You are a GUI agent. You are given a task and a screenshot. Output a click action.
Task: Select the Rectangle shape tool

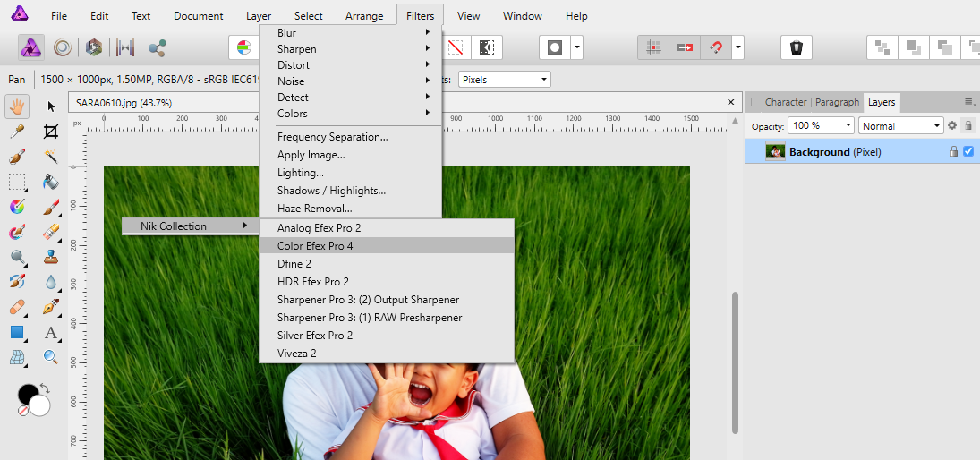tap(17, 332)
